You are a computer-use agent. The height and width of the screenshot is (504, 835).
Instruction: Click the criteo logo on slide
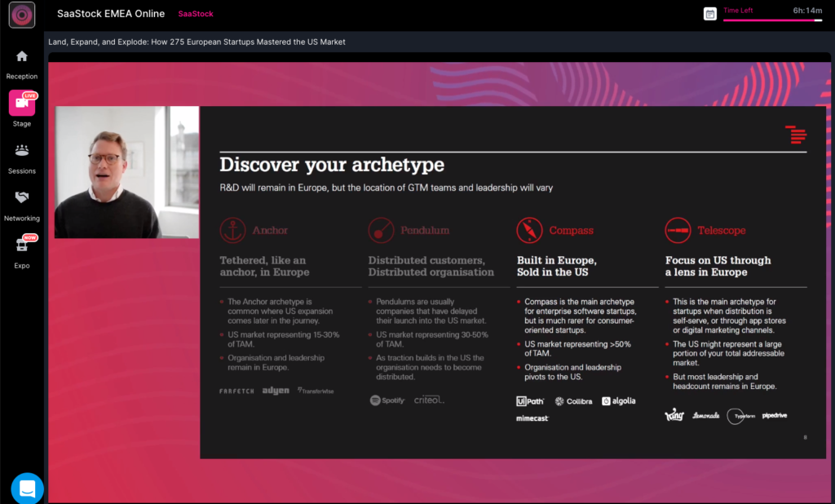coord(429,400)
